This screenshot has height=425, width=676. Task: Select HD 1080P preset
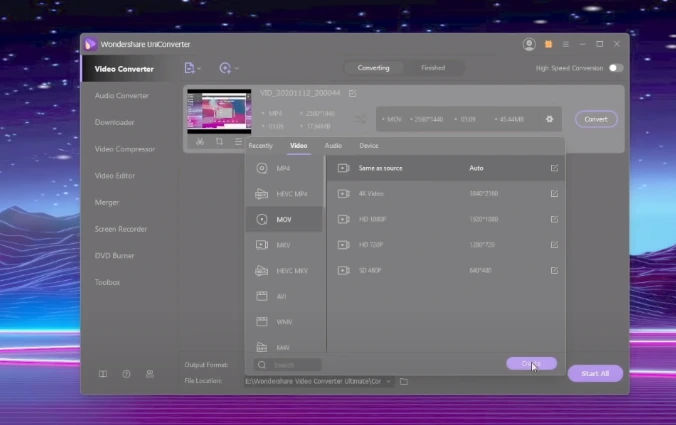[x=445, y=219]
